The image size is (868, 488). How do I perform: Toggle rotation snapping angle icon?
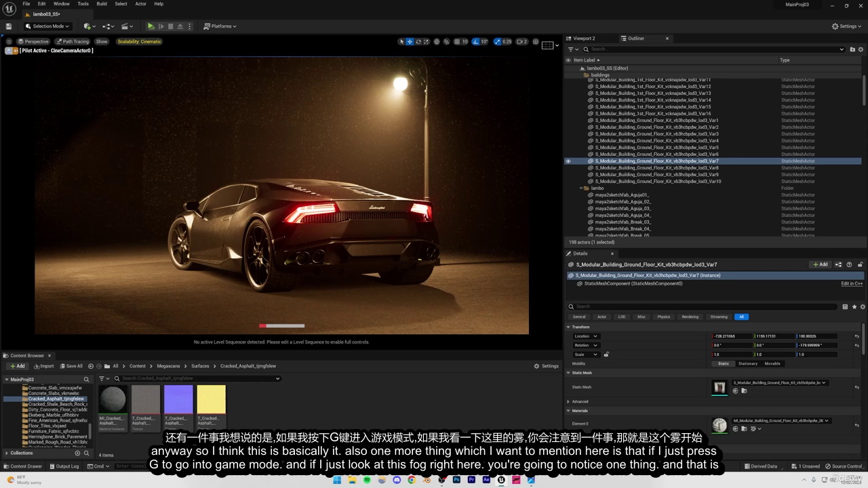[x=476, y=41]
